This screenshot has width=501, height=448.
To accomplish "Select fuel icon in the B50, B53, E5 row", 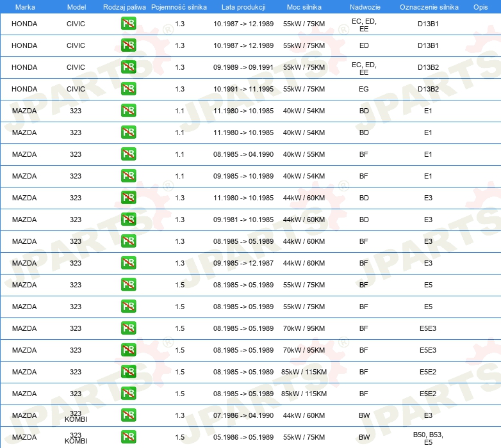I will click(128, 437).
